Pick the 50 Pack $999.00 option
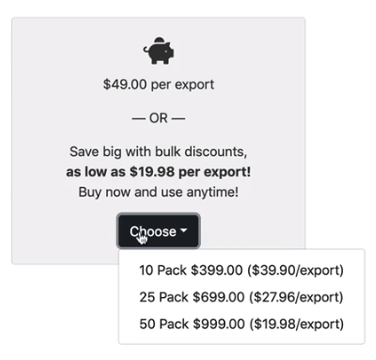This screenshot has height=360, width=376. point(241,324)
